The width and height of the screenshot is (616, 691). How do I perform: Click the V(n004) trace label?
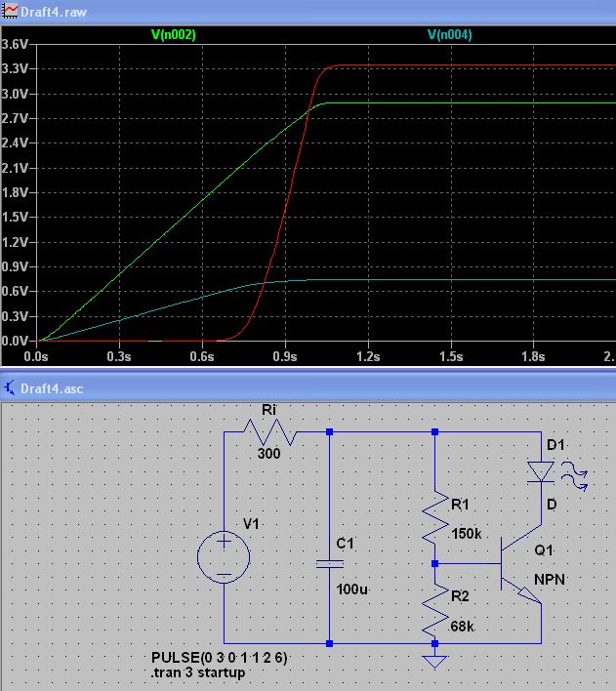[449, 34]
